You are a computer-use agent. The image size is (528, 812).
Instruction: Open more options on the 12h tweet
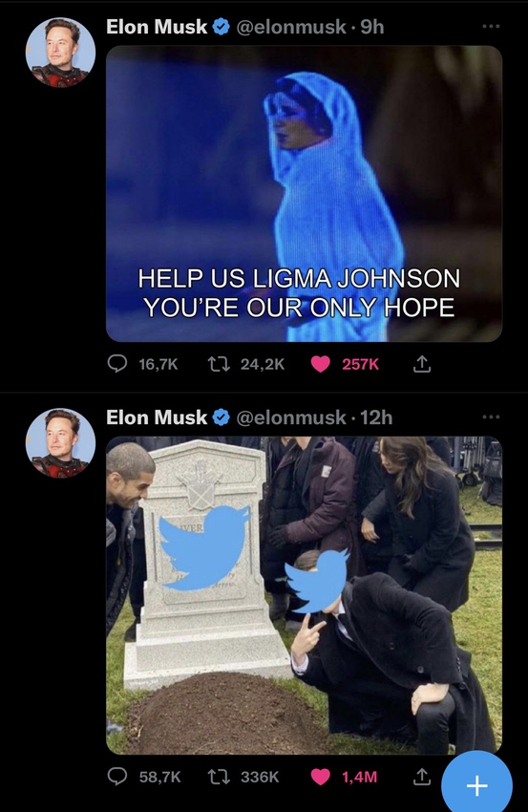click(491, 417)
